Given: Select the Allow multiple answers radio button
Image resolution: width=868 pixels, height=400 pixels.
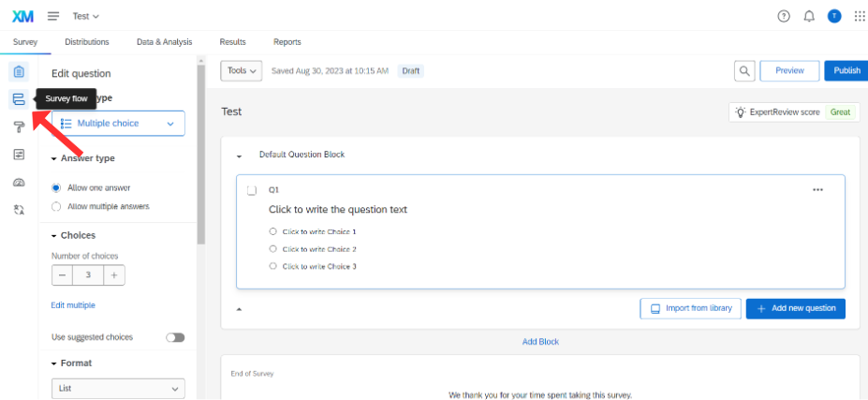Looking at the screenshot, I should 56,207.
